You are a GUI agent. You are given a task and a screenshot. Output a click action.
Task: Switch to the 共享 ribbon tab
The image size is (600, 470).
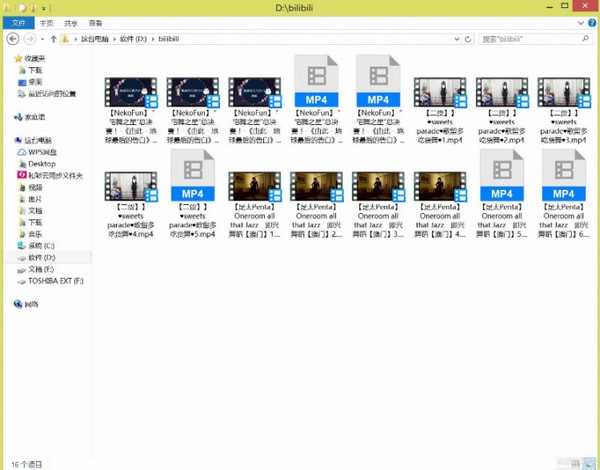coord(70,23)
